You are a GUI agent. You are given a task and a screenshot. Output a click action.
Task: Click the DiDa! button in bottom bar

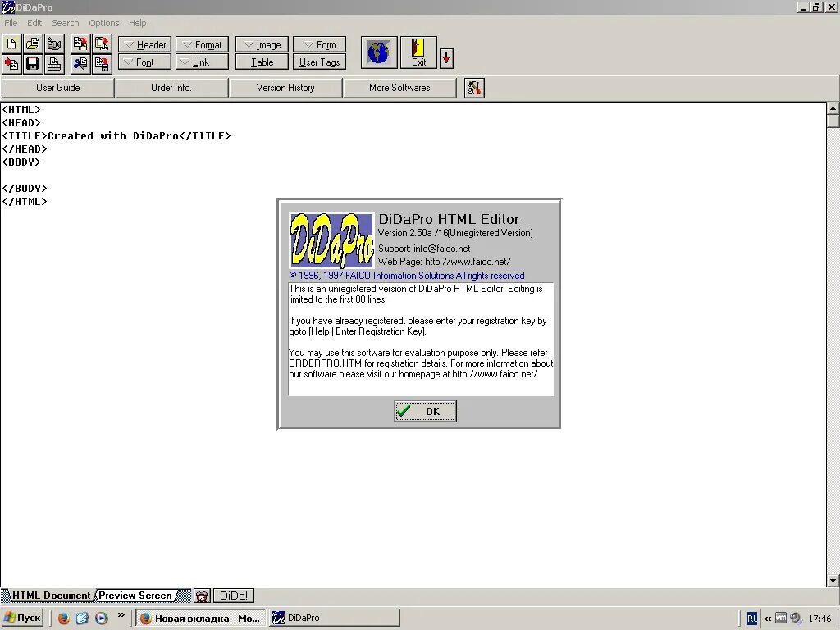234,596
